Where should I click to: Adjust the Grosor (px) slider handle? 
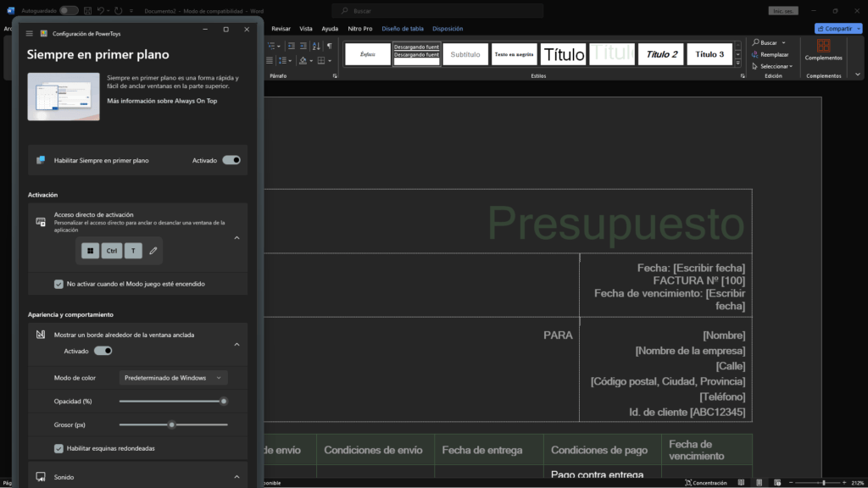point(171,425)
